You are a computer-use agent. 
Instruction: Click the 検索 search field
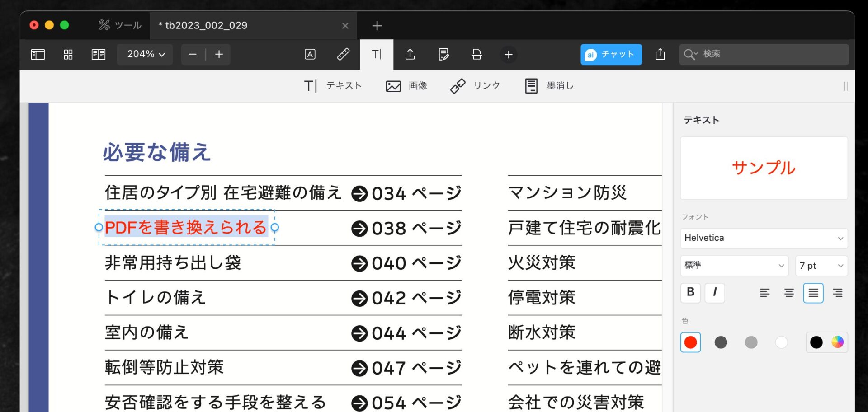point(769,54)
